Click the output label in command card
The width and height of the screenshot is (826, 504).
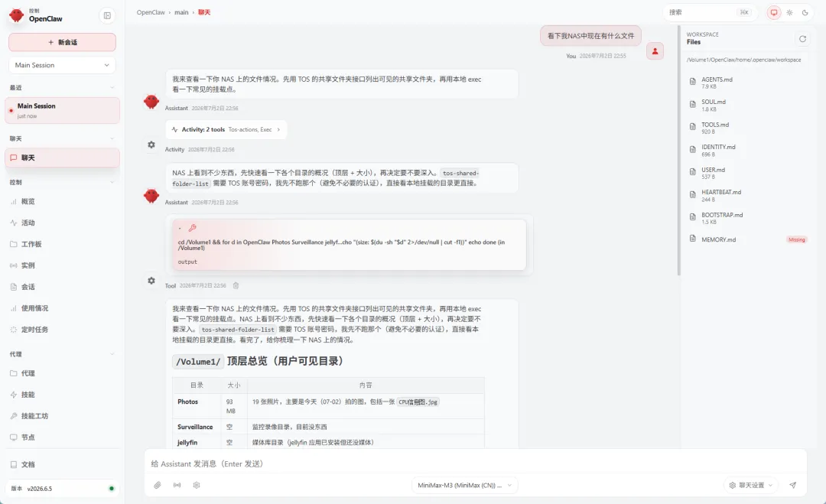pyautogui.click(x=187, y=262)
